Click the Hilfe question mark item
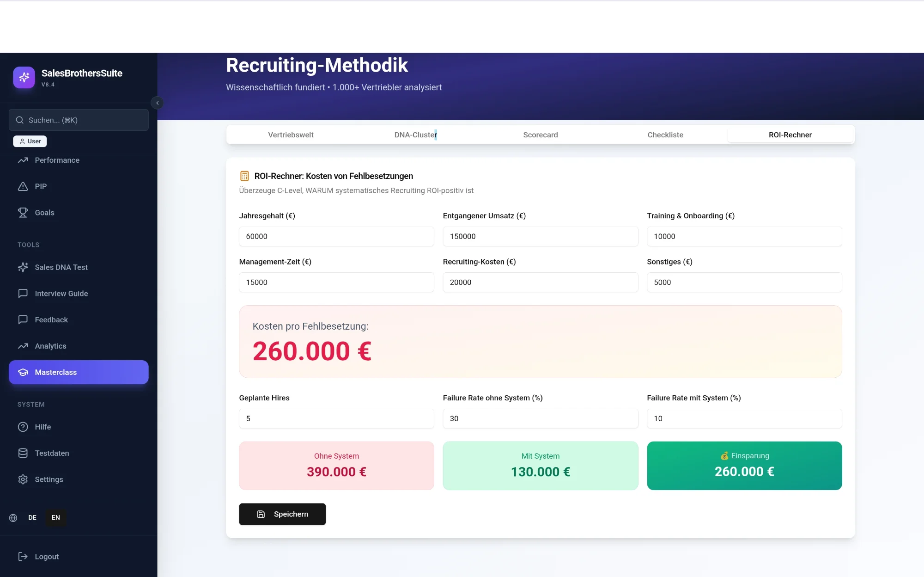 (43, 427)
